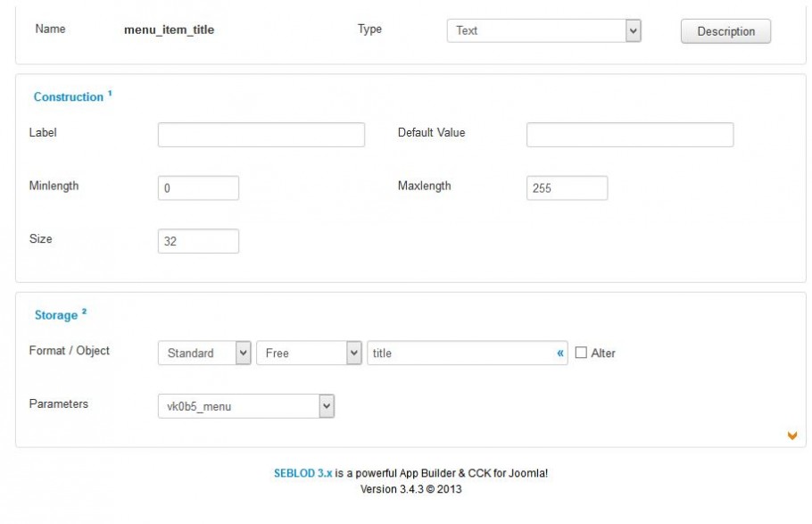Click the menu_item_title field name
This screenshot has height=524, width=812.
(x=169, y=30)
